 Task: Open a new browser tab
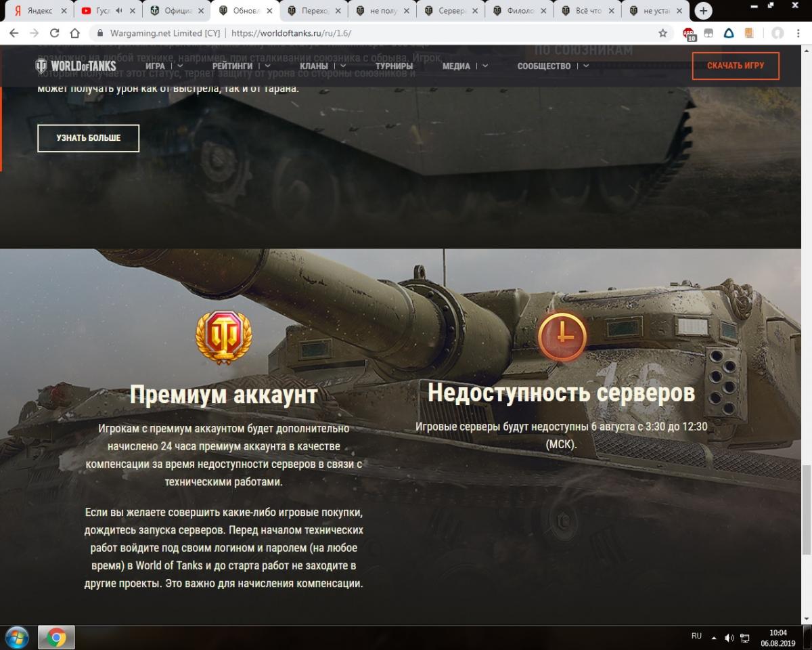tap(703, 11)
